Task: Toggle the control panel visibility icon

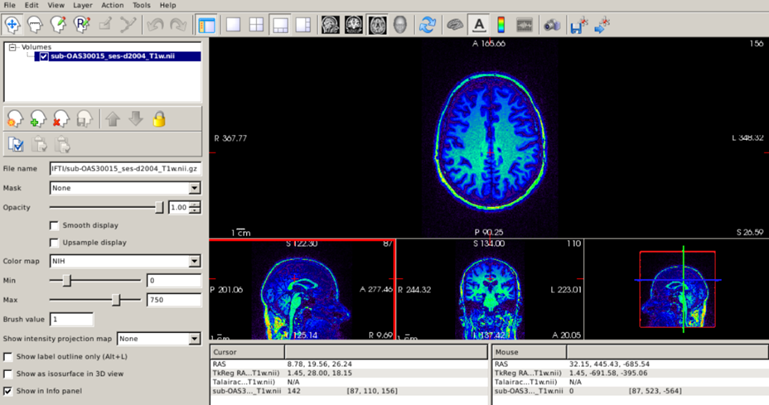Action: (x=206, y=25)
